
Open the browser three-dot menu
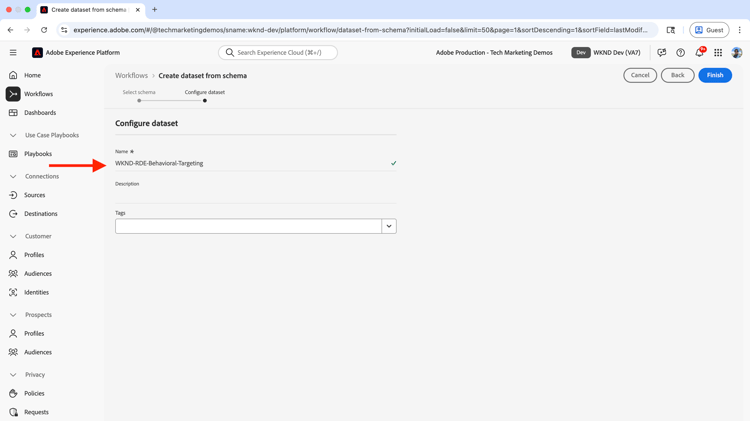739,30
